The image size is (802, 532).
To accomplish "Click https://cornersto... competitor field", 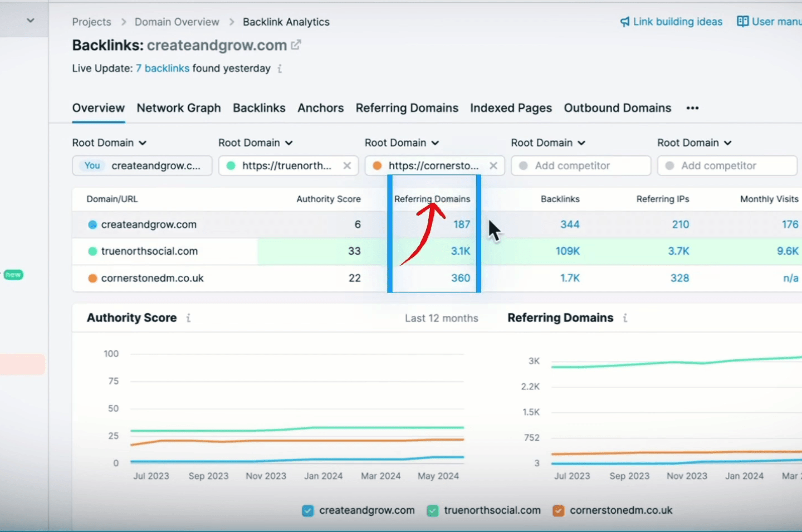I will coord(434,165).
